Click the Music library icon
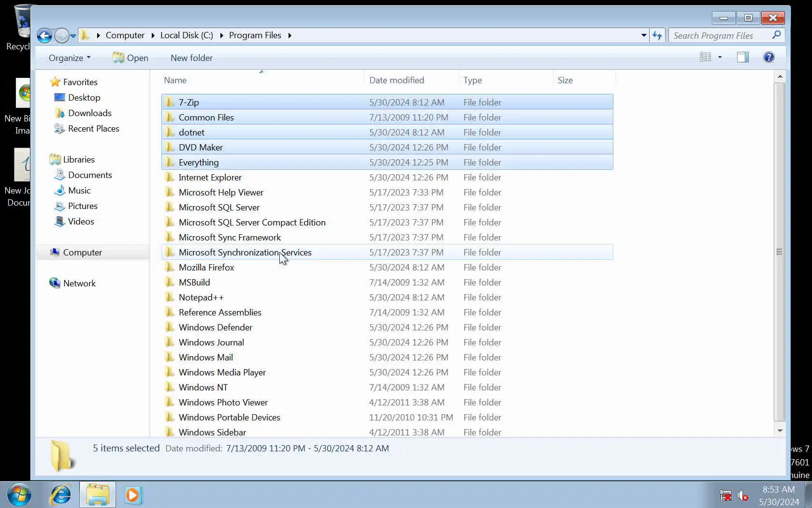The height and width of the screenshot is (508, 812). [x=59, y=190]
